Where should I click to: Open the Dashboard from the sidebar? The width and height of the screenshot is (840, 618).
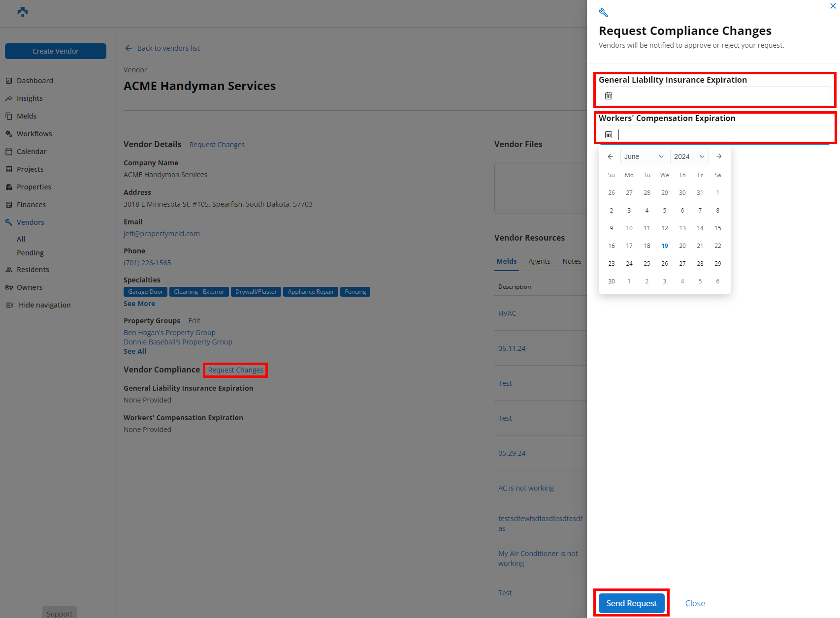[x=34, y=81]
